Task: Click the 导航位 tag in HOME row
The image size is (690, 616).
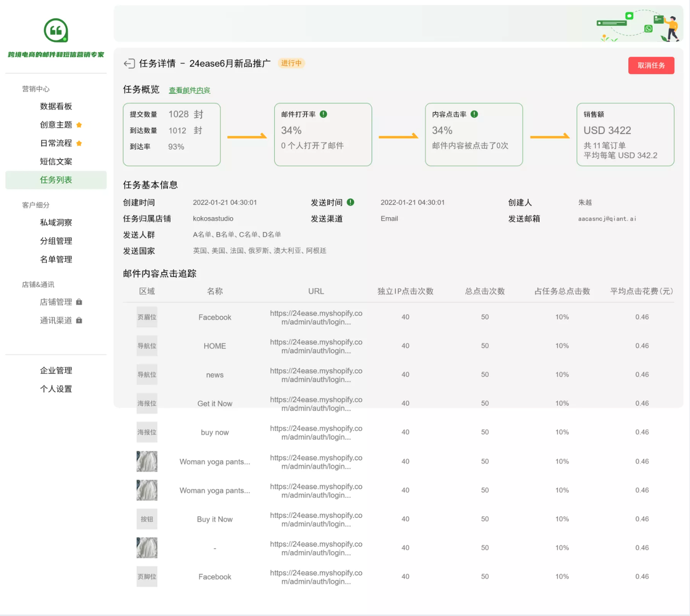Action: [147, 346]
